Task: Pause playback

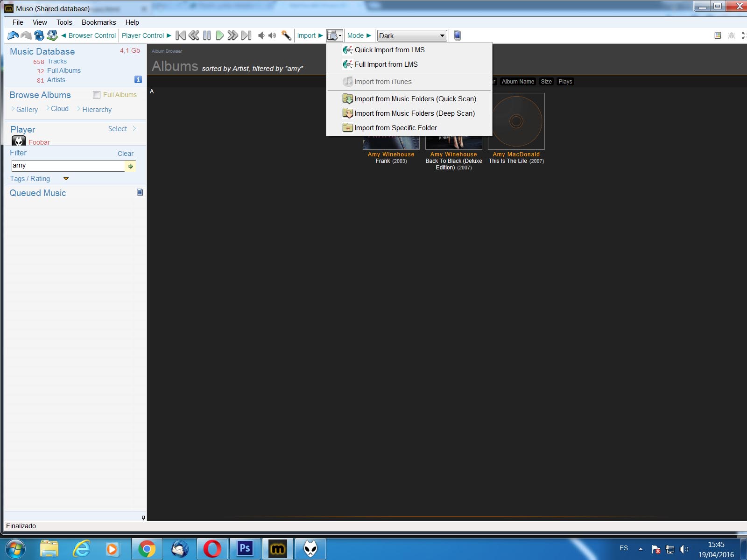Action: pyautogui.click(x=207, y=35)
